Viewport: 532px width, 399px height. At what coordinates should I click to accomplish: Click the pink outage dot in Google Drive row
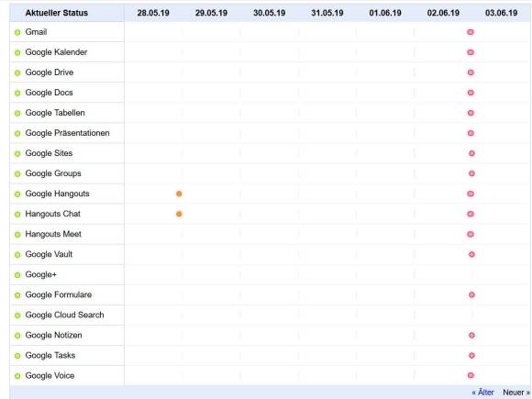click(471, 72)
